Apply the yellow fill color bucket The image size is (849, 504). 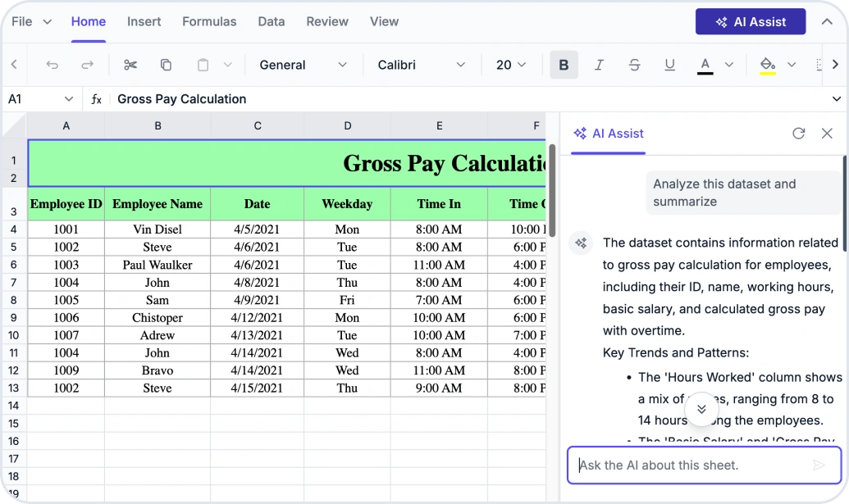pos(768,66)
